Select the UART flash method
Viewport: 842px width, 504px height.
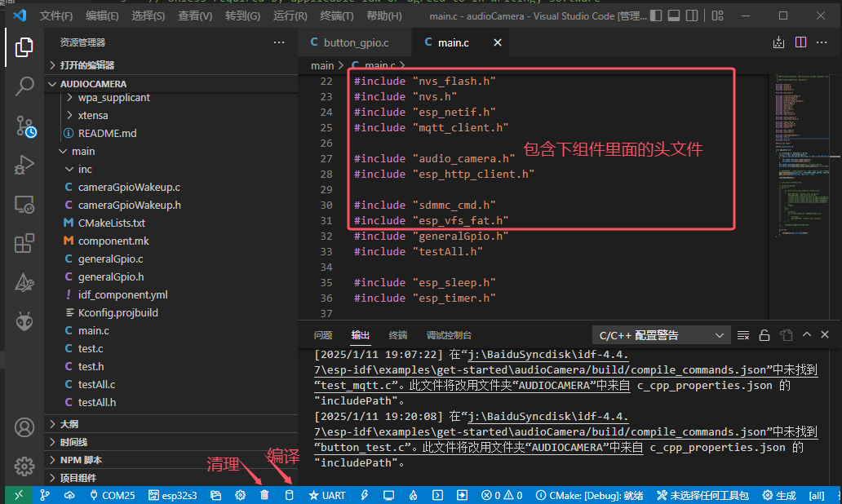point(327,495)
